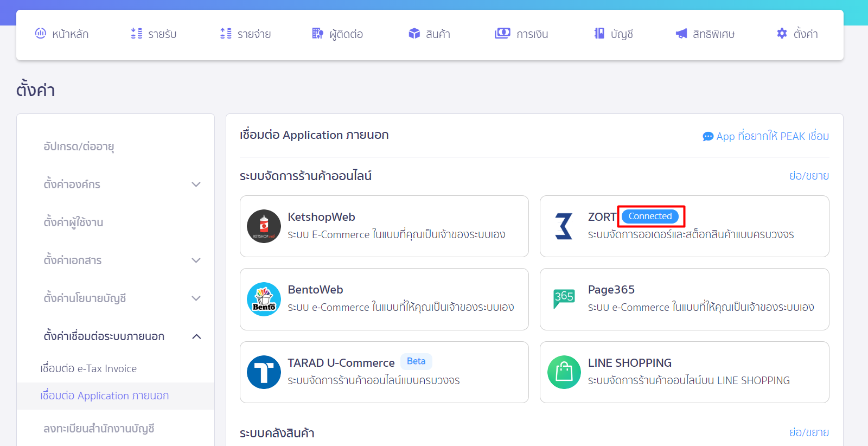868x446 pixels.
Task: Select ตั้งค่าองค์กร sidebar item
Action: (x=72, y=184)
